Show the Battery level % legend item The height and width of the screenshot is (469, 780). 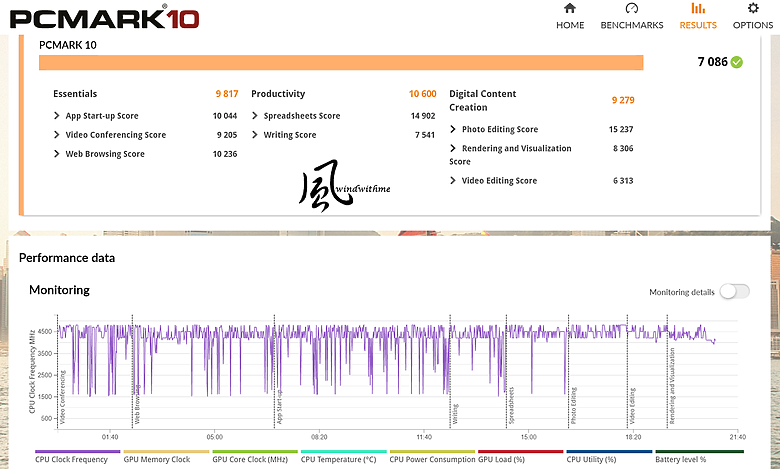pyautogui.click(x=699, y=457)
